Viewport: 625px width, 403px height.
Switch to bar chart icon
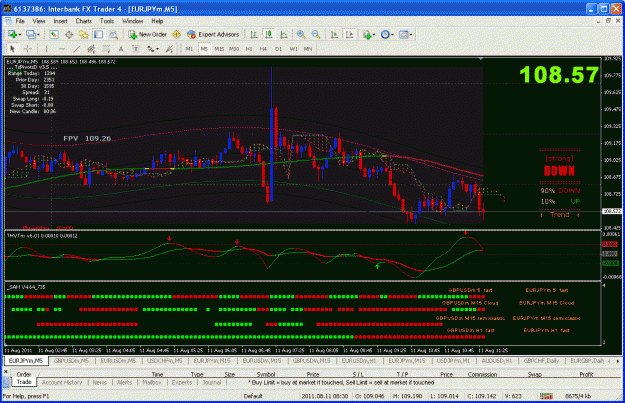click(x=254, y=35)
